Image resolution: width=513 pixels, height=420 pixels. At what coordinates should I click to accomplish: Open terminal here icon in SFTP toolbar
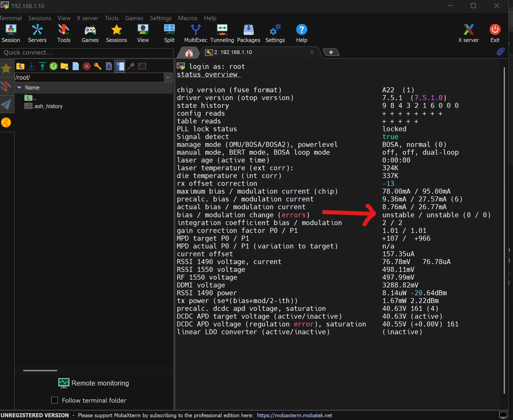[x=142, y=66]
